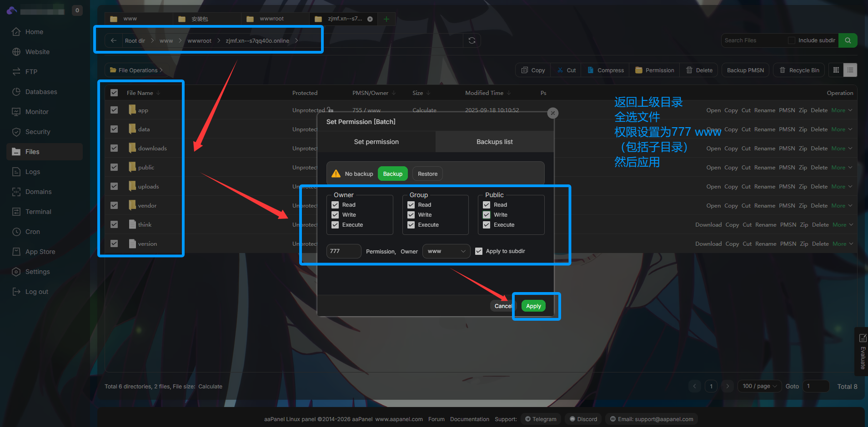
Task: Open the Home sidebar icon
Action: [x=16, y=32]
